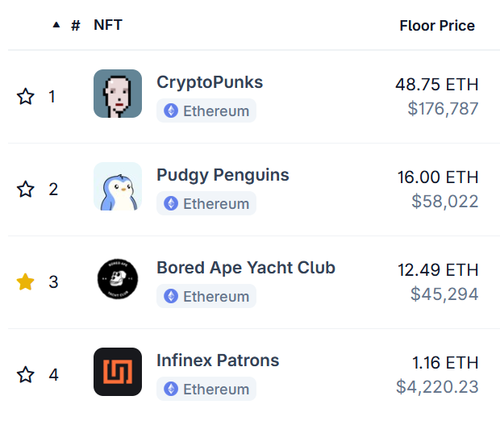The image size is (500, 421).
Task: Open the Pudgy Penguins collection link
Action: pos(223,175)
